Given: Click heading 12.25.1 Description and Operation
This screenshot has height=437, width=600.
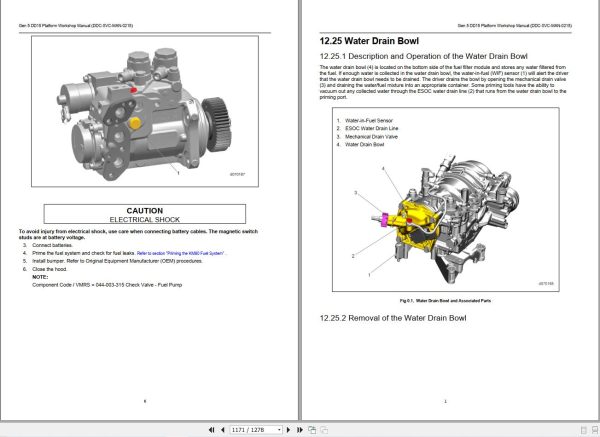Looking at the screenshot, I should coord(424,56).
